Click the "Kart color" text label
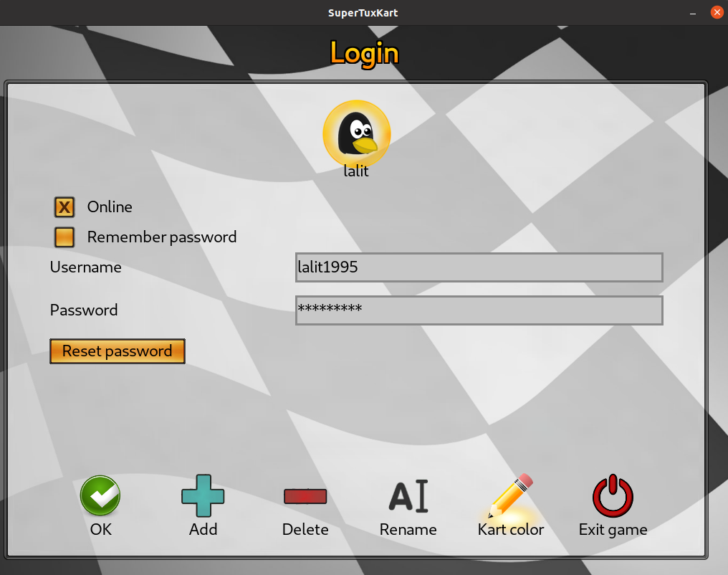Screen dimensions: 728x575 (511, 530)
